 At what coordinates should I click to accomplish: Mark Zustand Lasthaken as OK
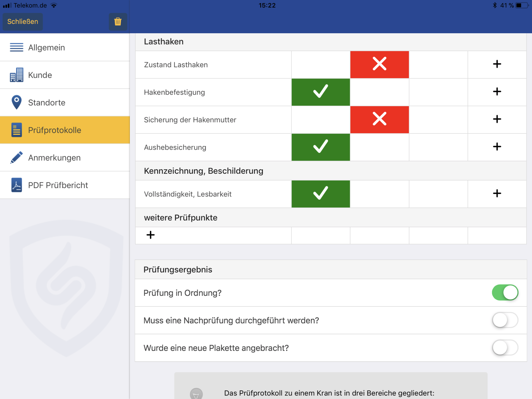[x=321, y=64]
